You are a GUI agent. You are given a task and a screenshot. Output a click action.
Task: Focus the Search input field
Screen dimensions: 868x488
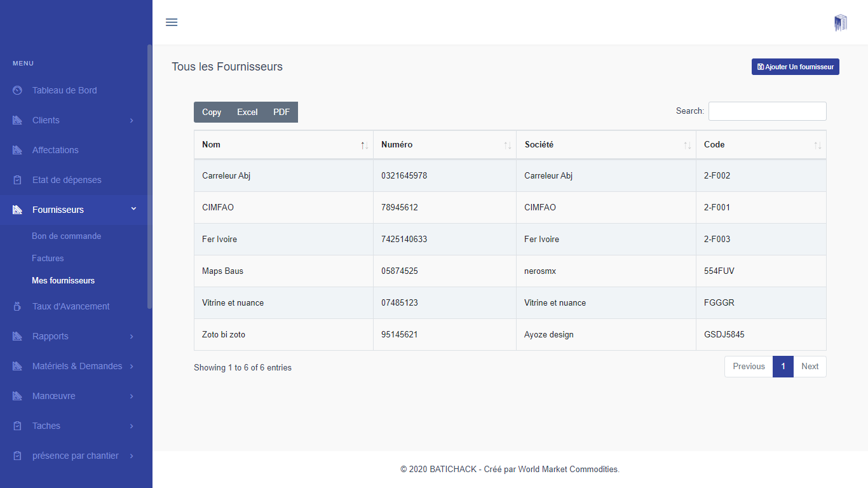coord(767,111)
